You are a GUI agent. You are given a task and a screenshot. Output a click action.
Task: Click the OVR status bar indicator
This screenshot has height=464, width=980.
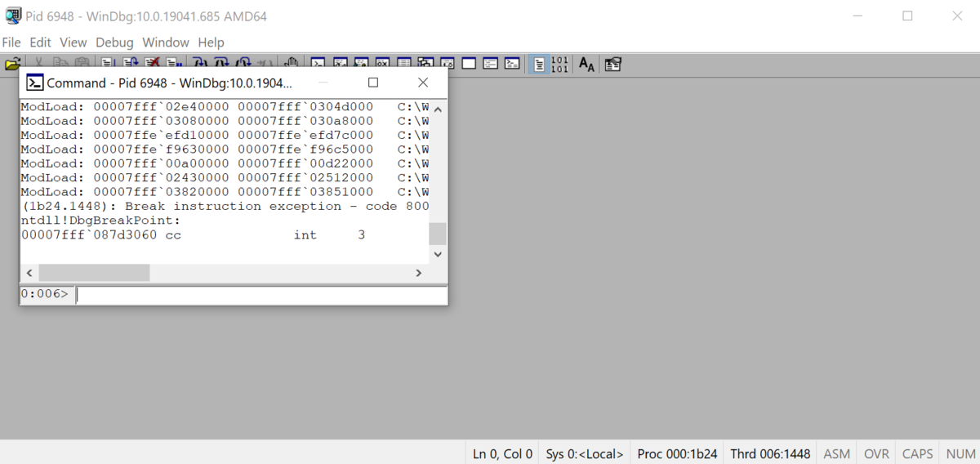point(876,453)
